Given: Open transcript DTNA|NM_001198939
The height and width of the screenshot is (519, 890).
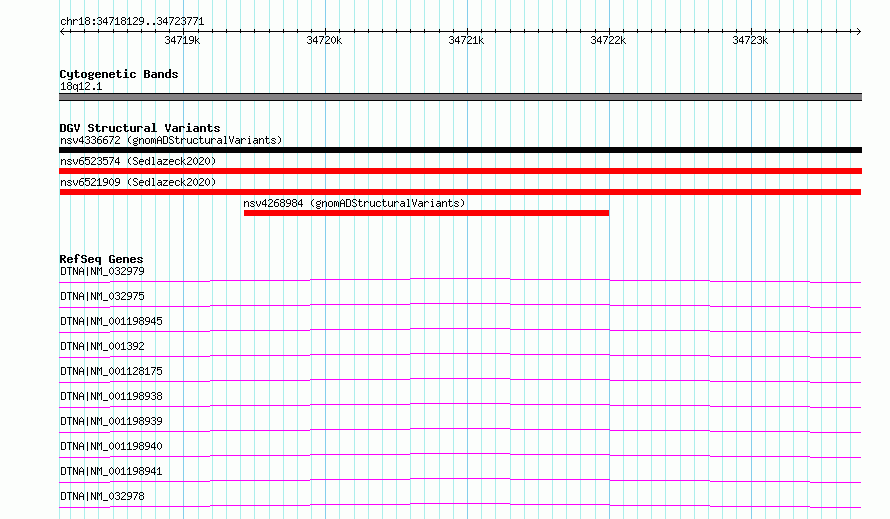Looking at the screenshot, I should click(x=111, y=421).
